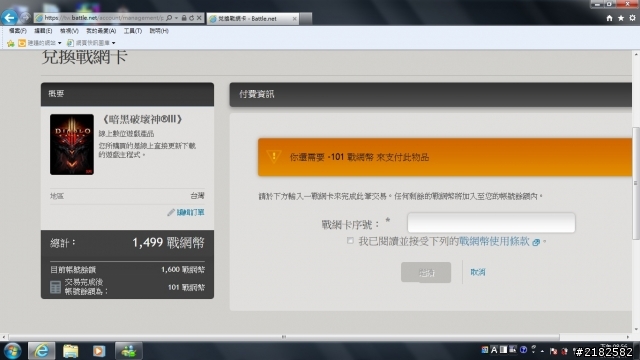Image resolution: width=640 pixels, height=360 pixels.
Task: Click the battle.net address bar URL
Action: 104,18
